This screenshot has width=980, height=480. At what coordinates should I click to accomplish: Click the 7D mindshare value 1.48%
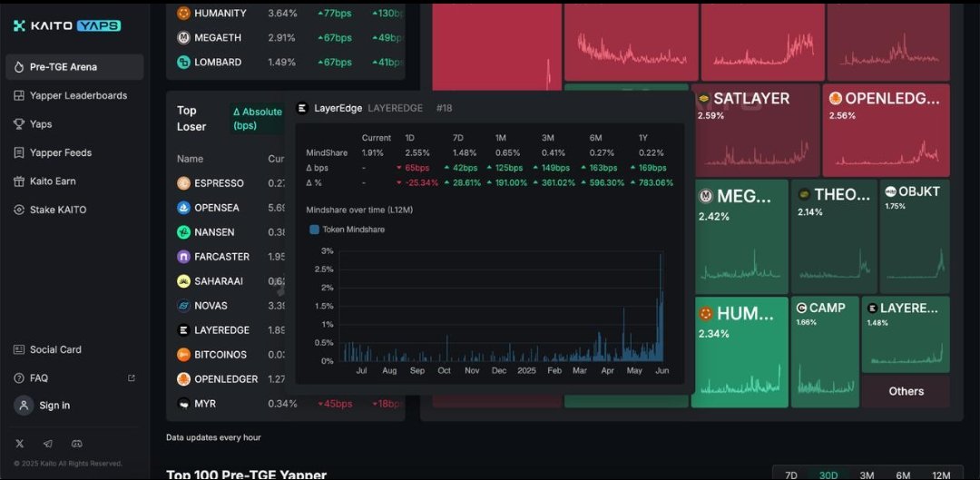pyautogui.click(x=465, y=152)
